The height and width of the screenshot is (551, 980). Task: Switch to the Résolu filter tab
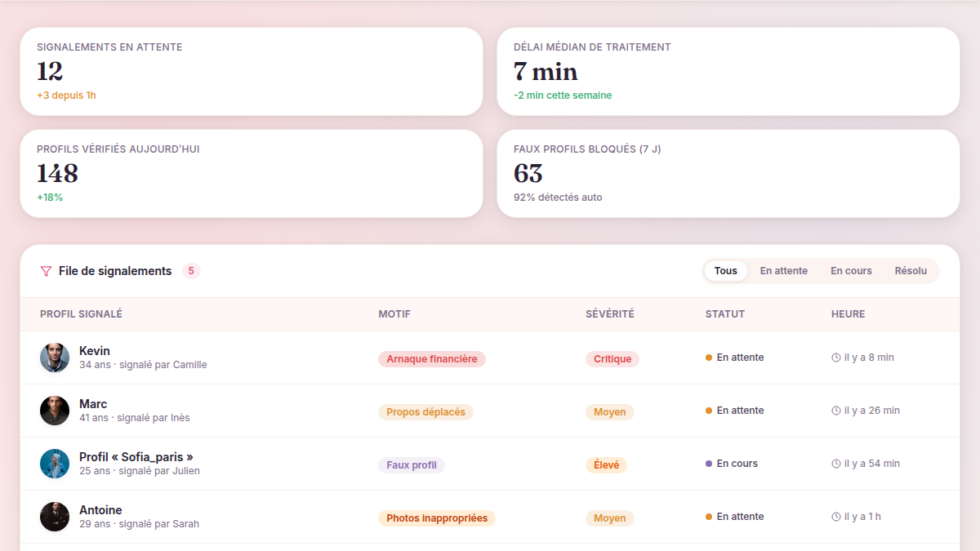(911, 271)
